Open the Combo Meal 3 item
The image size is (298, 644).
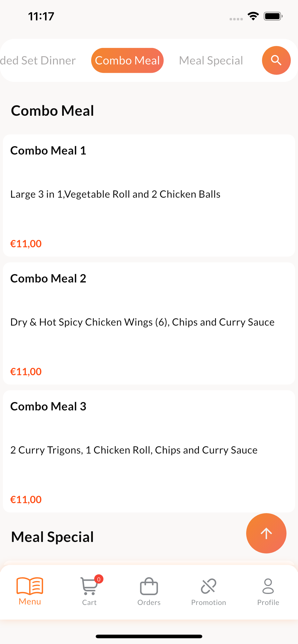pos(149,451)
